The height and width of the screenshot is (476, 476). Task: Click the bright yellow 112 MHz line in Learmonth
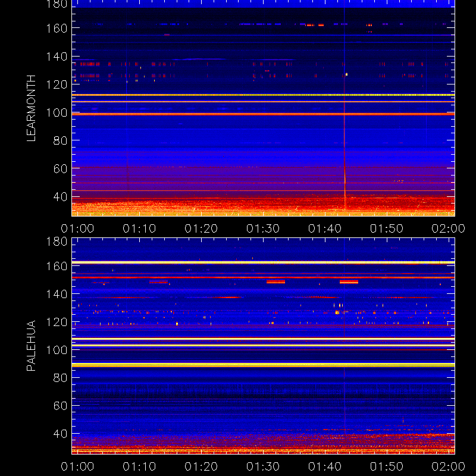(x=263, y=95)
